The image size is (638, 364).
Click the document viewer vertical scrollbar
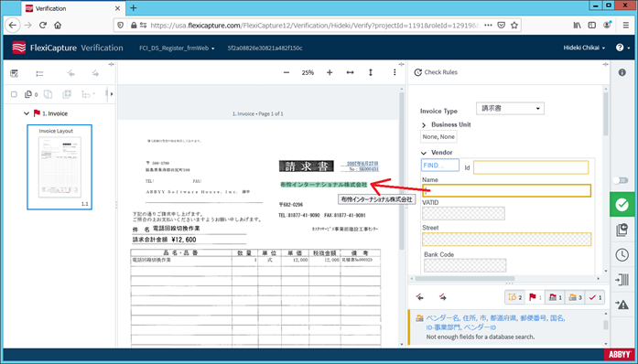[x=402, y=171]
